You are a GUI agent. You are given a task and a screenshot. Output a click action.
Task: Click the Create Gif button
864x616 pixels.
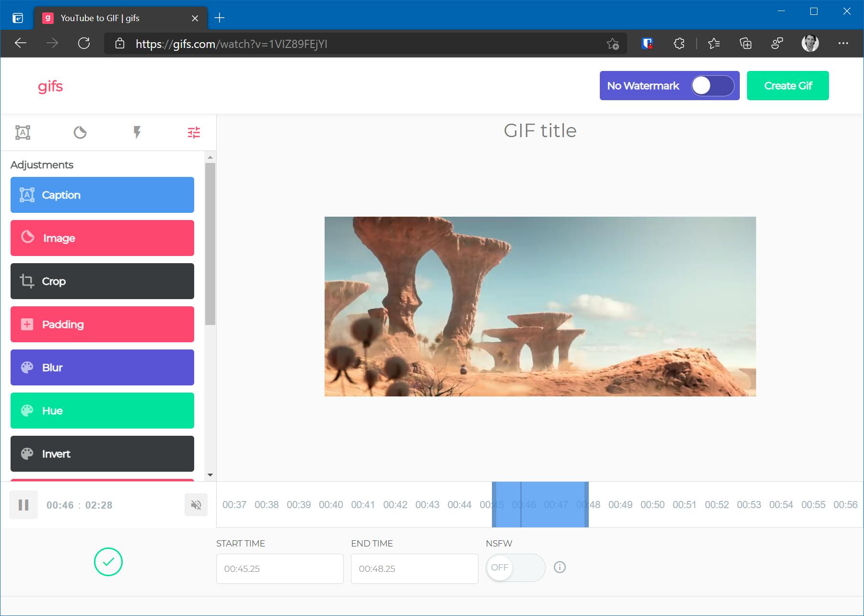[788, 86]
